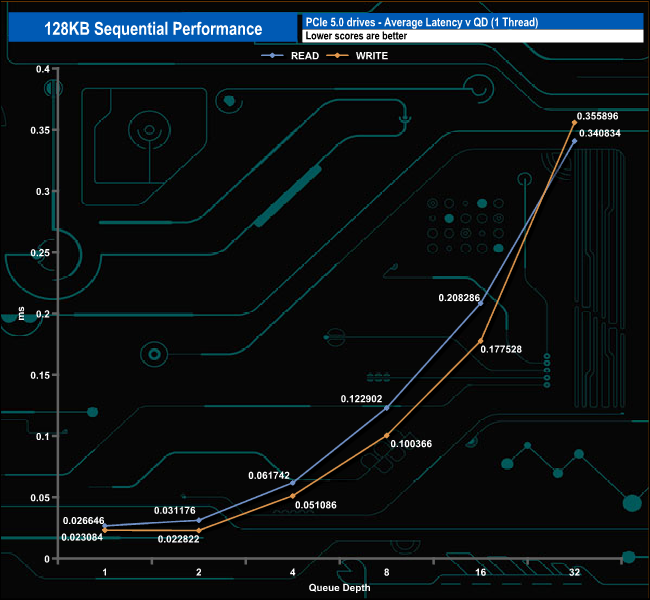Click the x-axis tick label 32

(575, 572)
